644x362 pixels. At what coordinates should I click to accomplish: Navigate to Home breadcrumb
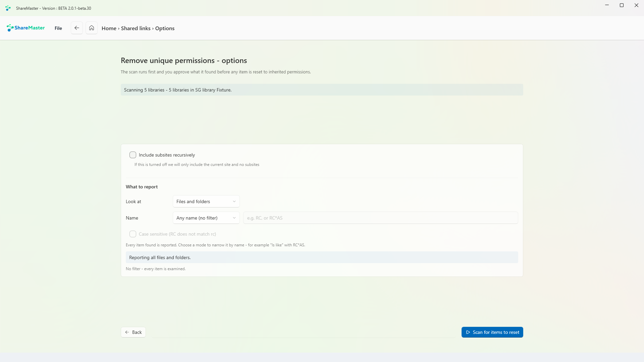pyautogui.click(x=109, y=28)
